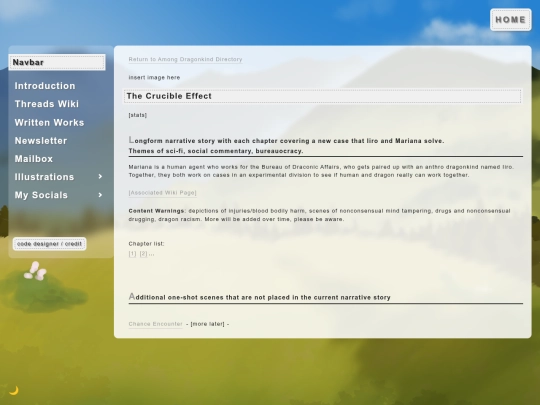This screenshot has height=405, width=540.
Task: Click the Navbar heading label
Action: click(x=57, y=62)
